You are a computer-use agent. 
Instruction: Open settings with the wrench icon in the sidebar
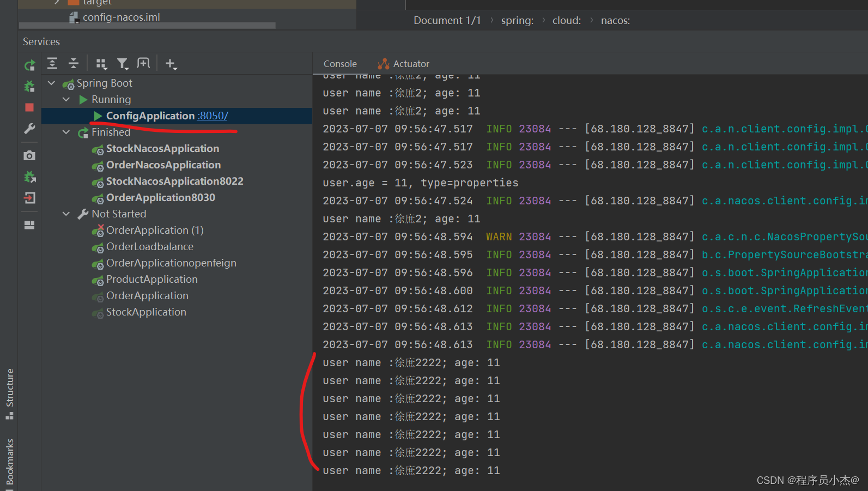[x=29, y=129]
